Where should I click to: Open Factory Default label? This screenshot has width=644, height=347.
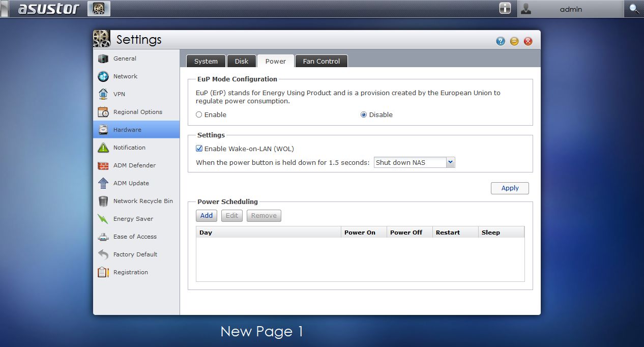[135, 254]
